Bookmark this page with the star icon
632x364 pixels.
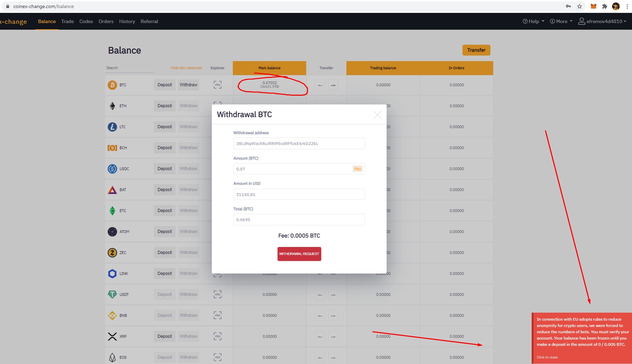tap(580, 6)
